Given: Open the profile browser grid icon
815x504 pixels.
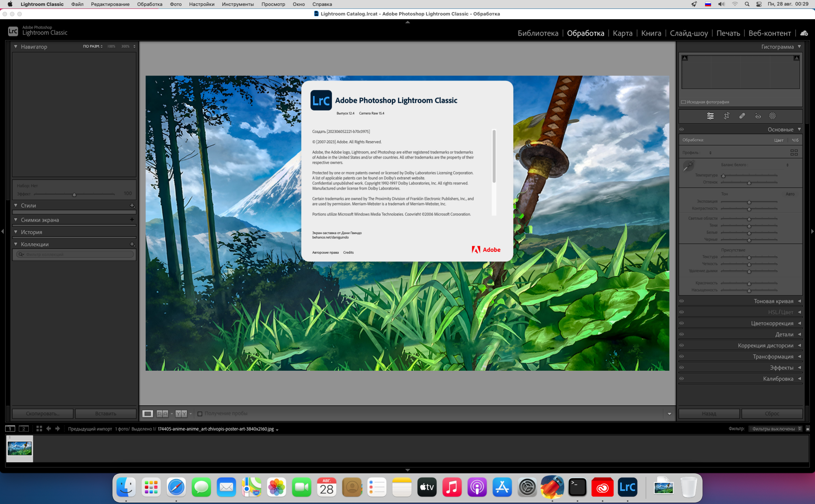Looking at the screenshot, I should pyautogui.click(x=794, y=152).
